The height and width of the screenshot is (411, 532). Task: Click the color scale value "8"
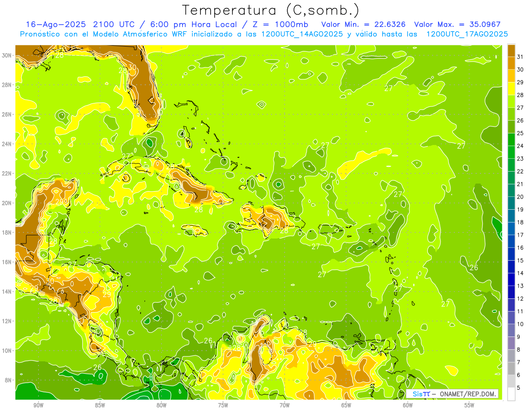(x=519, y=349)
